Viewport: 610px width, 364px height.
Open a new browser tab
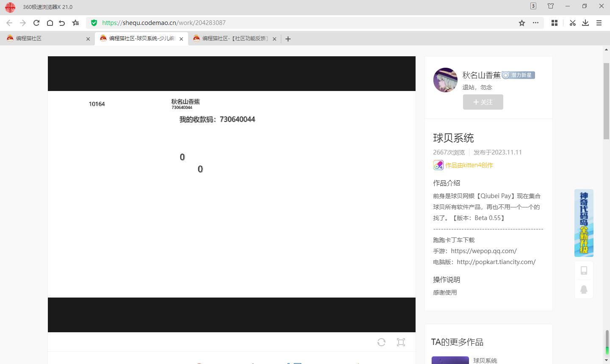pyautogui.click(x=288, y=39)
